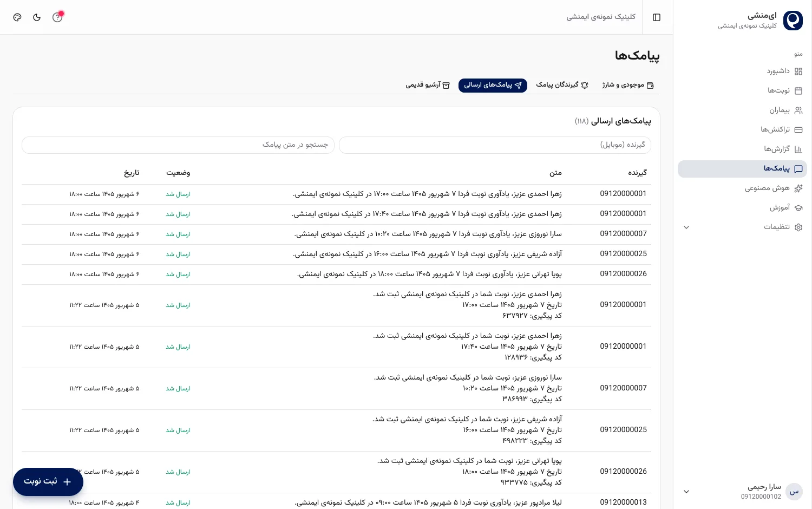812x509 pixels.
Task: Click the message with tracking code ۴۹۸۲۲۳
Action: tap(467, 430)
